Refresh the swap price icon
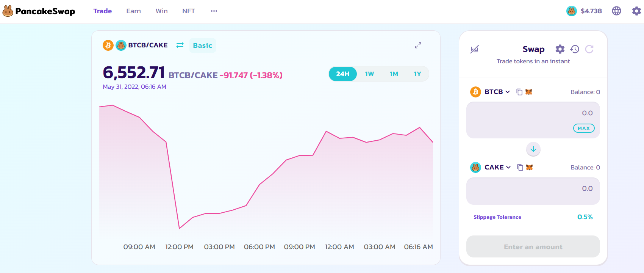The image size is (644, 273). (x=589, y=49)
